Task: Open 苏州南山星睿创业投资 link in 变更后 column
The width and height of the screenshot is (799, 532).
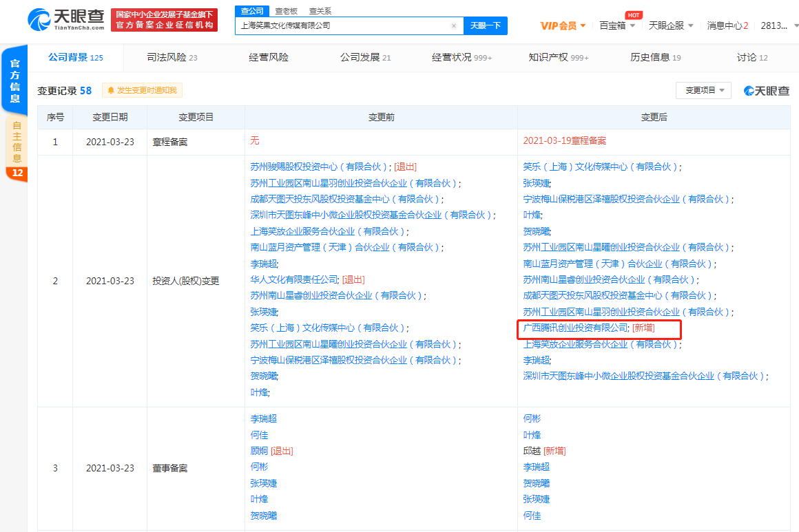Action: pyautogui.click(x=609, y=279)
